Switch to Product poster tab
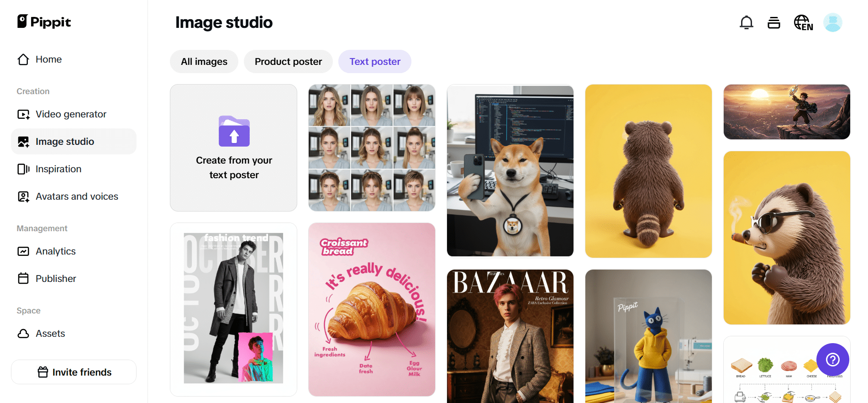The height and width of the screenshot is (403, 868). coord(288,61)
